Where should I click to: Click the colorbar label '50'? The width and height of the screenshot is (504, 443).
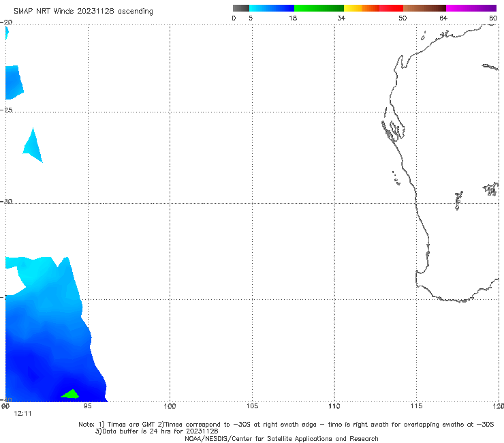pos(403,18)
